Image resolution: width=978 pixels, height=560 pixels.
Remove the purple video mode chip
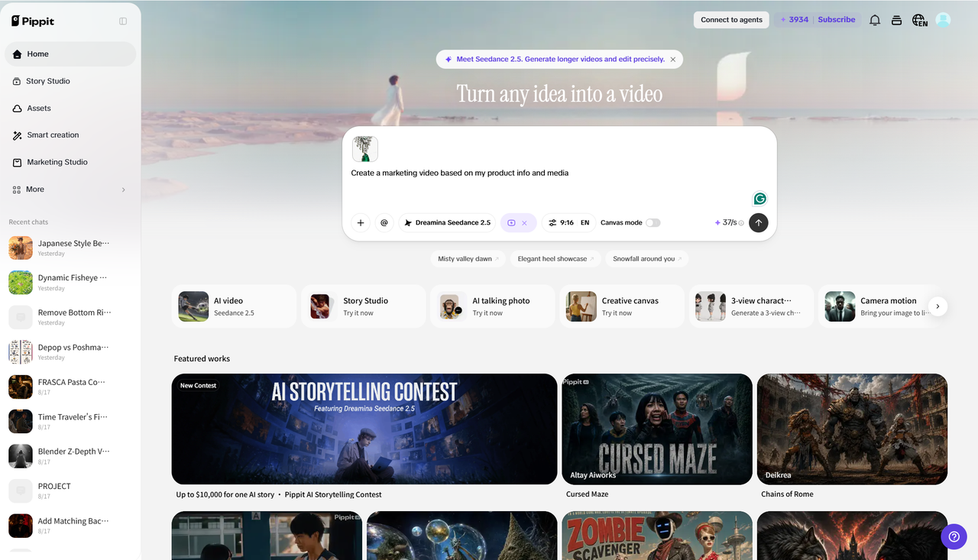(x=524, y=223)
